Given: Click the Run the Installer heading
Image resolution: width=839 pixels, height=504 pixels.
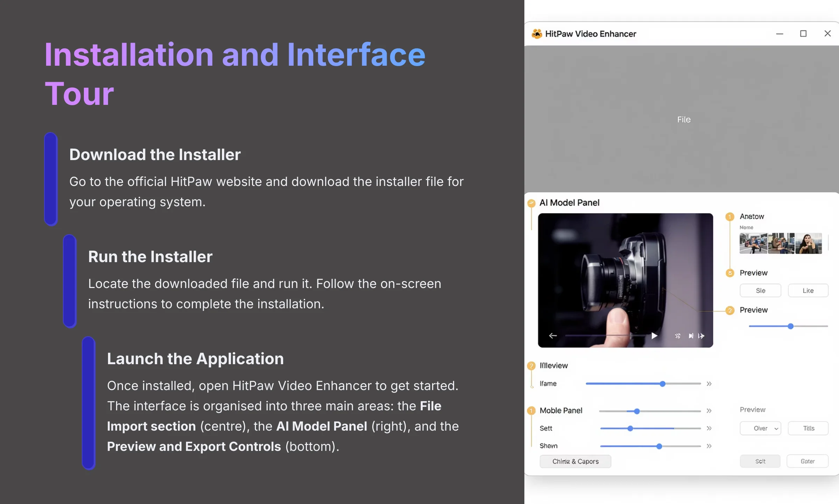Looking at the screenshot, I should (x=150, y=257).
